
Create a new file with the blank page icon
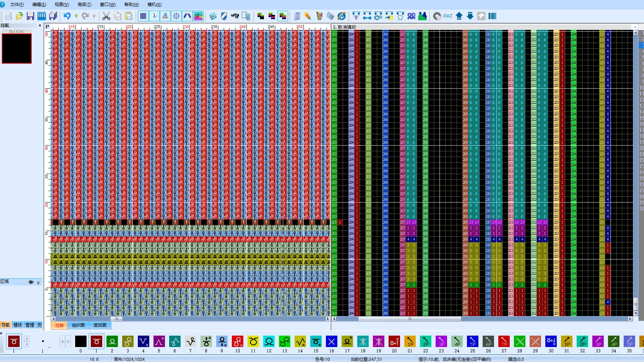coord(9,16)
